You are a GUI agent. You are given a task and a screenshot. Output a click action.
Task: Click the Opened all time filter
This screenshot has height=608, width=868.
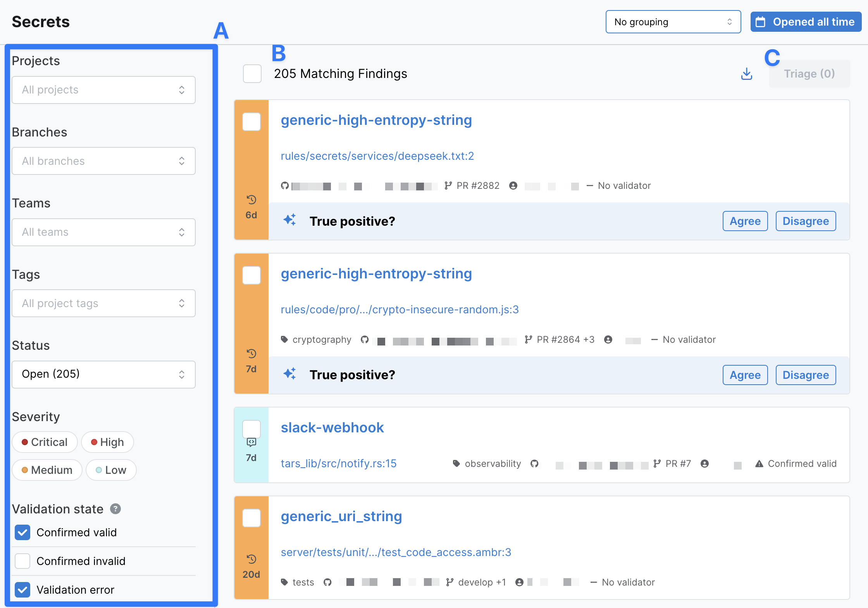coord(805,22)
